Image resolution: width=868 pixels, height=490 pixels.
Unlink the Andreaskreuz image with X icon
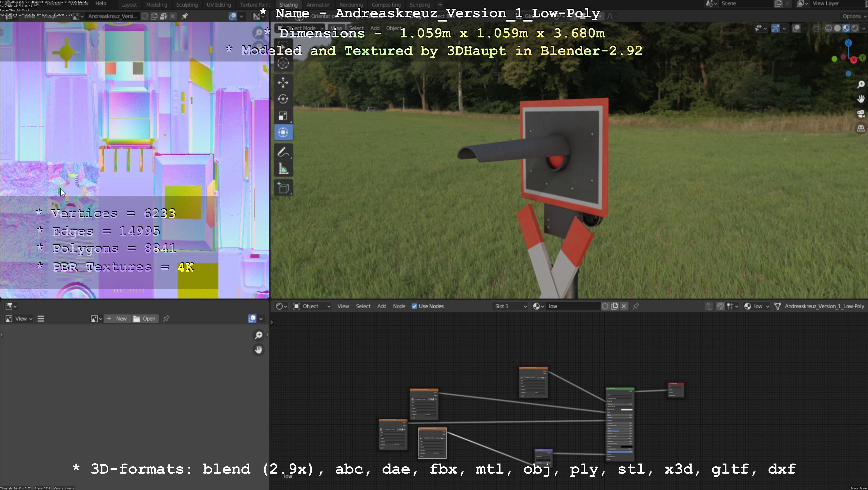173,16
